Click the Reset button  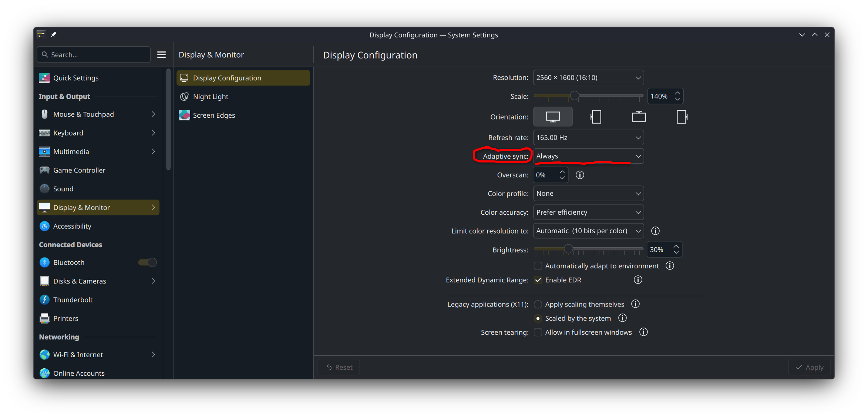pos(339,367)
